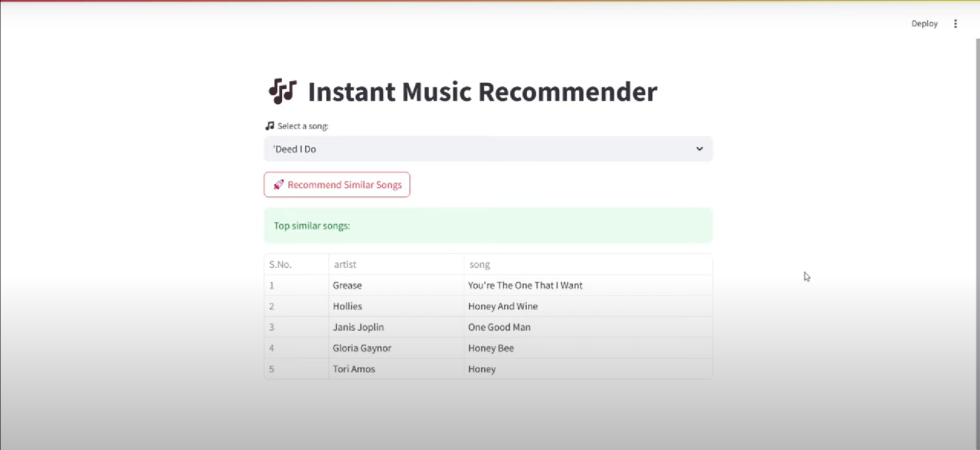The width and height of the screenshot is (980, 450).
Task: Click Recommend Similar Songs button
Action: point(337,185)
